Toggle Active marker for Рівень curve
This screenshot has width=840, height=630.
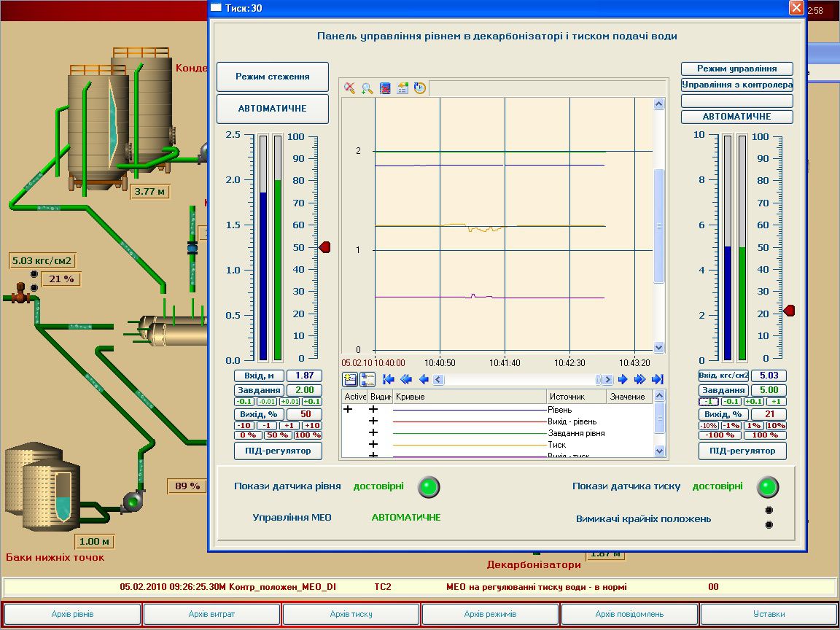347,409
